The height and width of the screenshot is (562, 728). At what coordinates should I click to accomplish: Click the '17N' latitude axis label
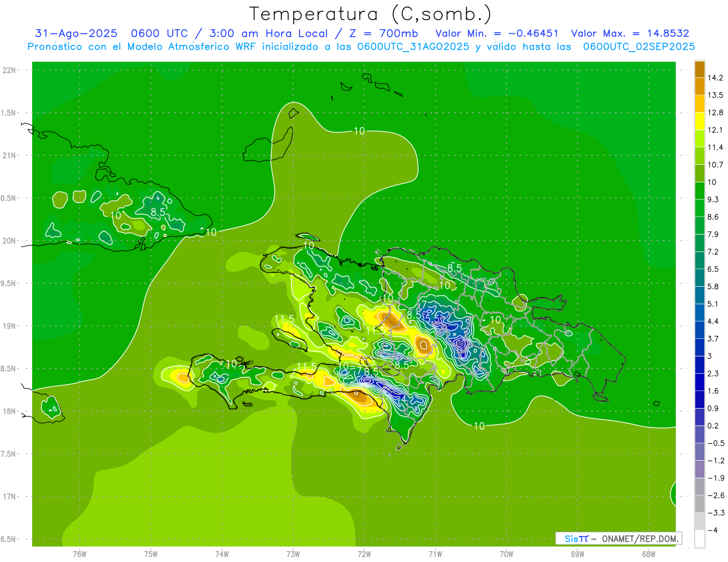[9, 497]
